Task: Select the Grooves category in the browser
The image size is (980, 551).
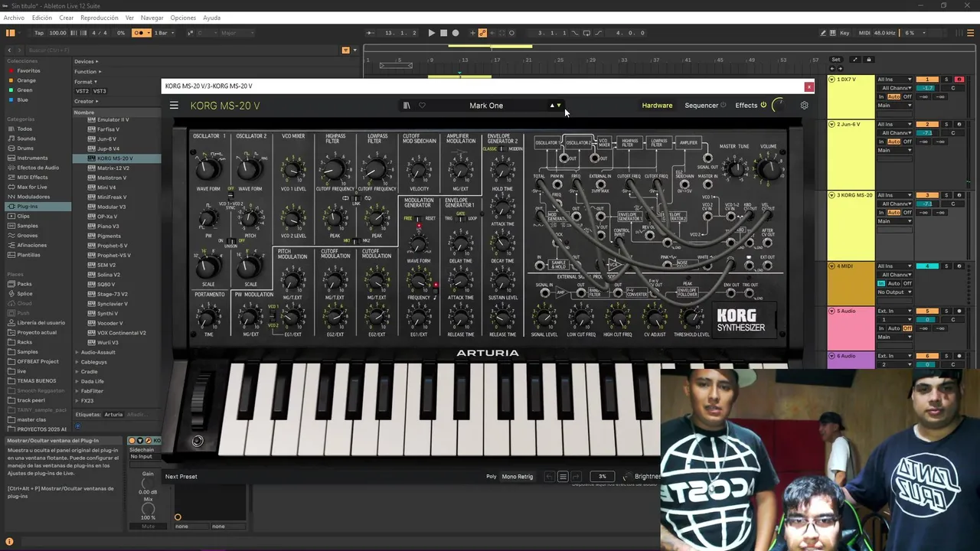Action: pos(27,236)
